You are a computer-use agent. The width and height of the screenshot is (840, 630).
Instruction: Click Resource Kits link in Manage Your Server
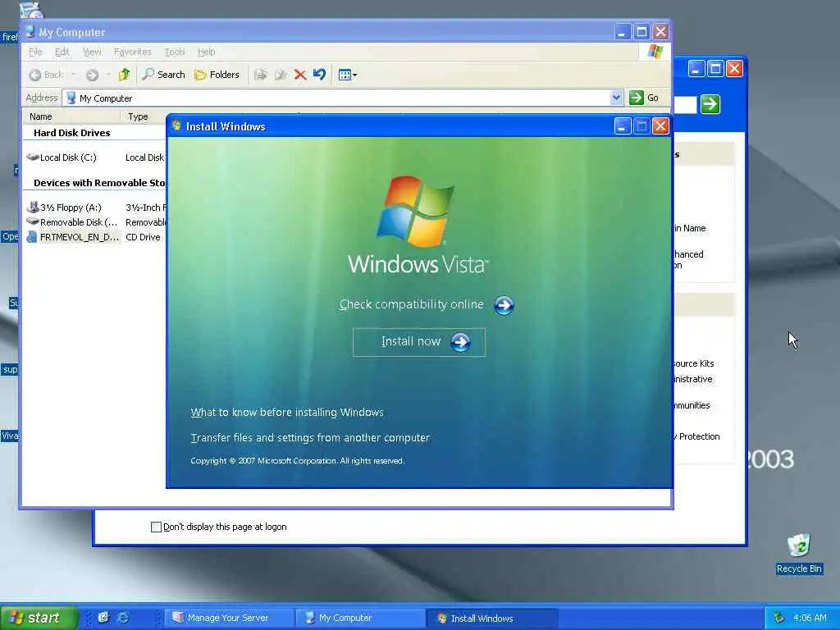point(694,363)
